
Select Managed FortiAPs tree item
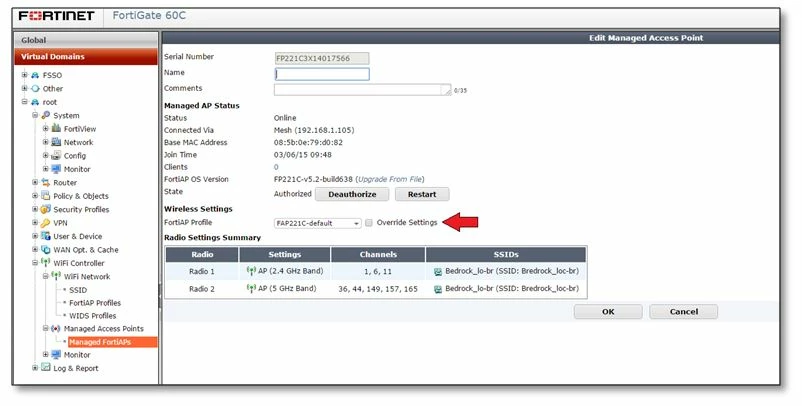click(x=113, y=342)
